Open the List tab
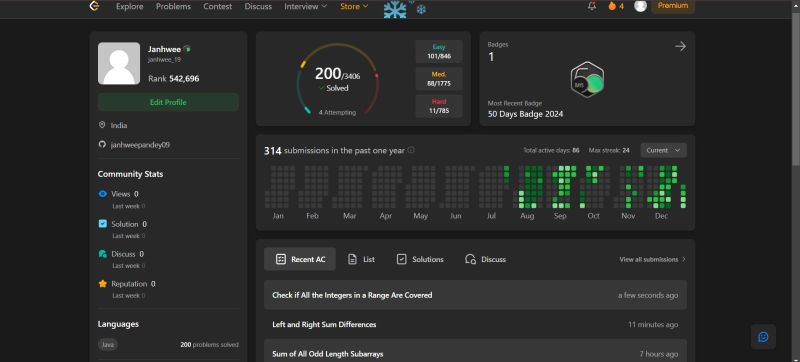800x362 pixels. point(361,259)
